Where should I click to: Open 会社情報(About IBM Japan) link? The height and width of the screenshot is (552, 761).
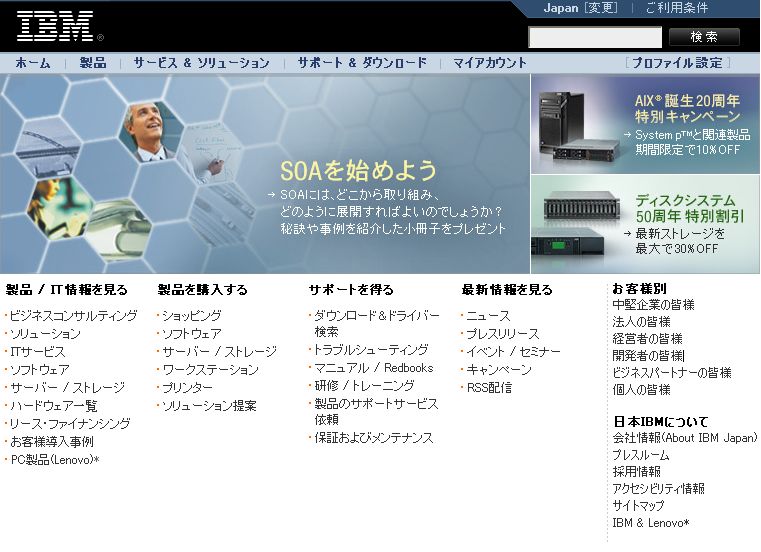pos(684,438)
